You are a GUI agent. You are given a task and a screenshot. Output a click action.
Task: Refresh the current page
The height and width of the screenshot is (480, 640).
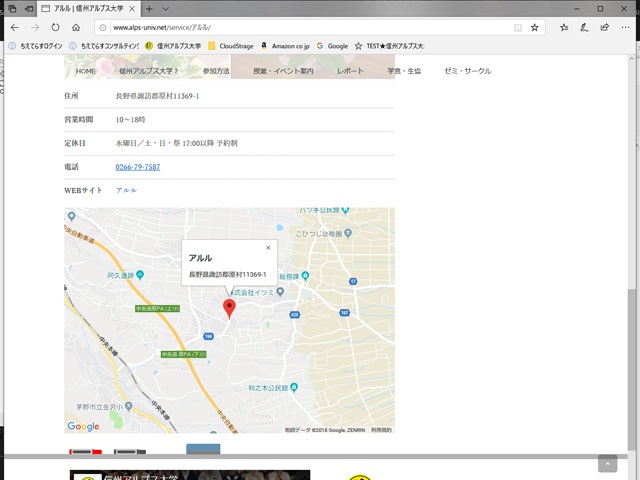click(55, 27)
